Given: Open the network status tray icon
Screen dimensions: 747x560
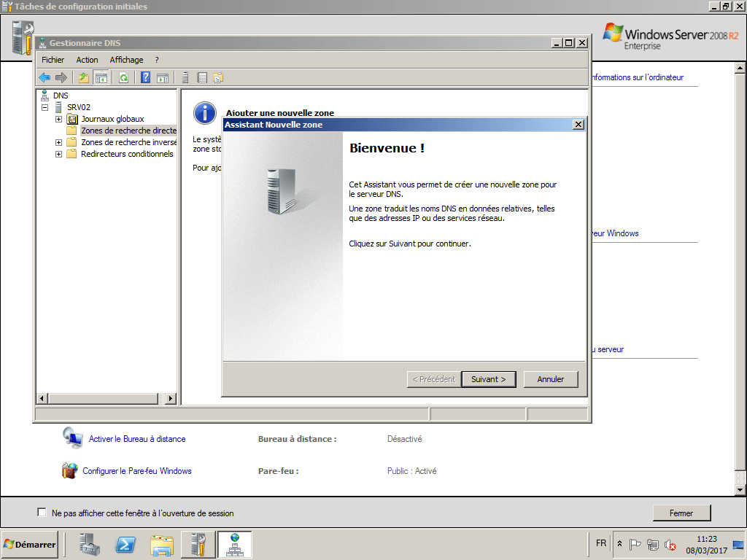Looking at the screenshot, I should click(654, 544).
